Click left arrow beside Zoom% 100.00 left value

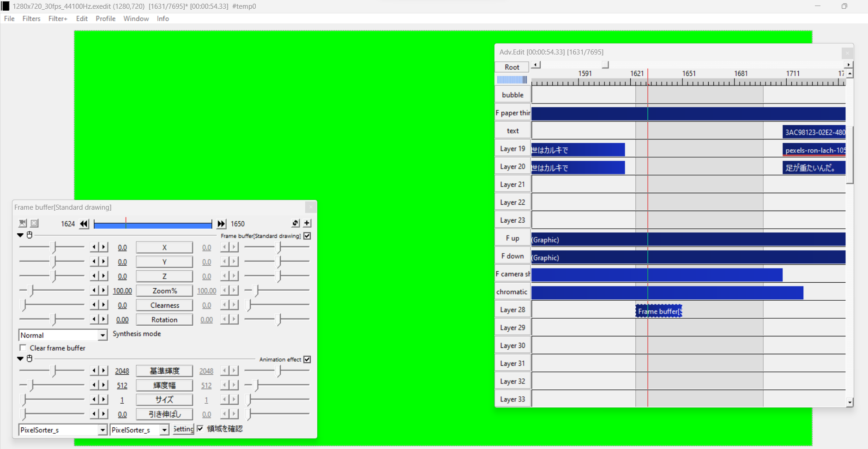94,290
